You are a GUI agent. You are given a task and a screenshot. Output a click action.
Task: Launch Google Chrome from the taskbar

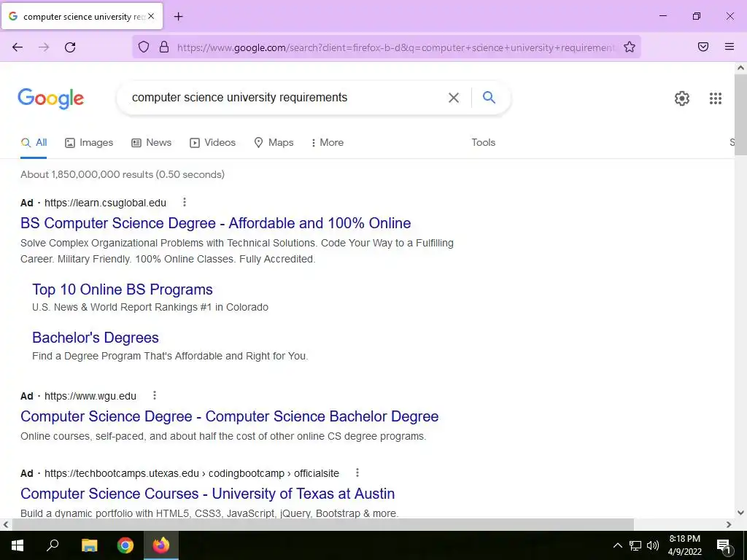point(125,545)
